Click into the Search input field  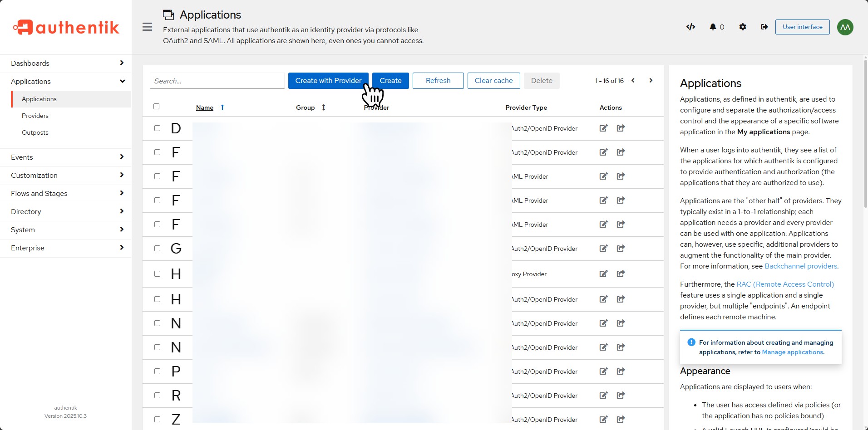coord(217,81)
